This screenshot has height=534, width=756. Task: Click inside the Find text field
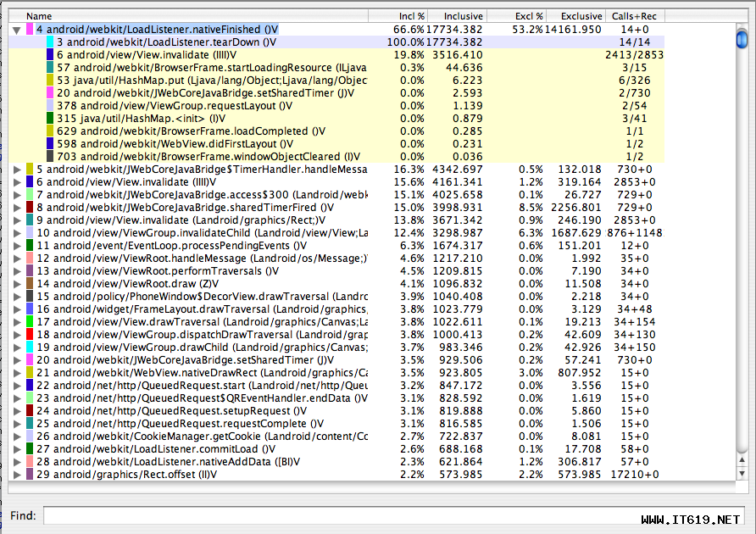click(x=390, y=515)
